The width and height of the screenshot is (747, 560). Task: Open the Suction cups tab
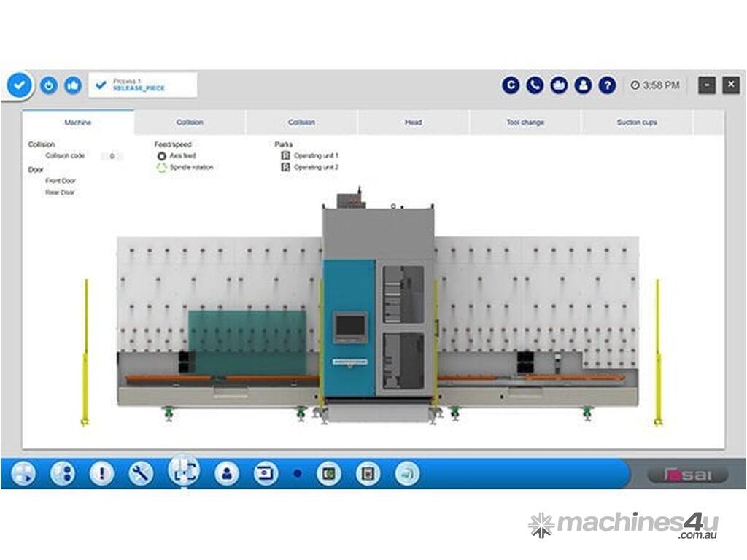tap(637, 122)
